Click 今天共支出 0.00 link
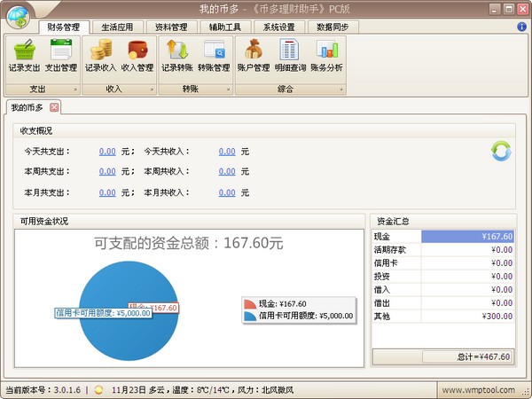 coord(107,152)
